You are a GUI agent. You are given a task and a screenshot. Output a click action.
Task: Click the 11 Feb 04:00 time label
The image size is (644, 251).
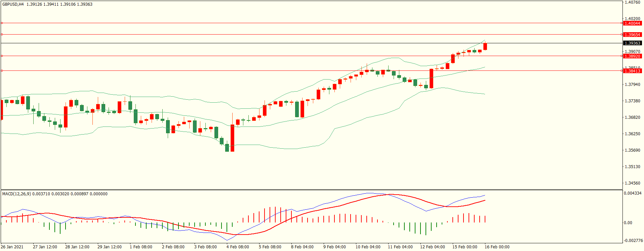click(400, 247)
